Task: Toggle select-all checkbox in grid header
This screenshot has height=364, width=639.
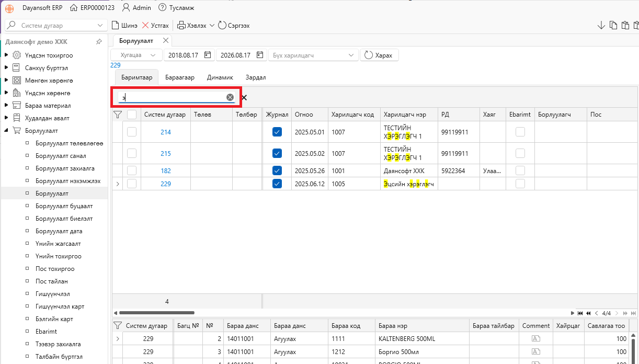Action: click(x=132, y=115)
